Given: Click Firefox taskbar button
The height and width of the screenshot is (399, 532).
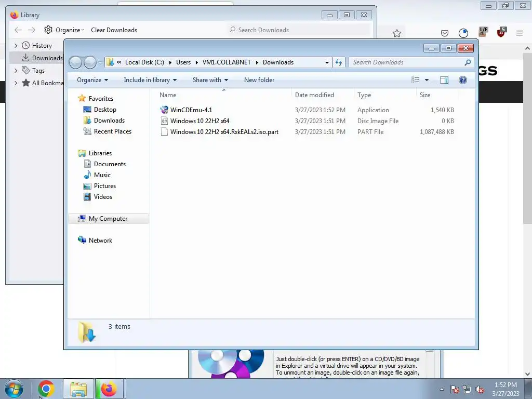Looking at the screenshot, I should 109,389.
